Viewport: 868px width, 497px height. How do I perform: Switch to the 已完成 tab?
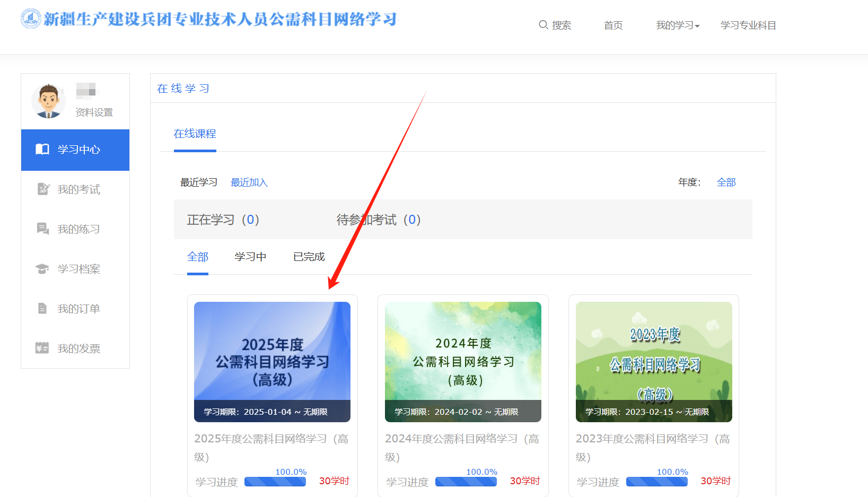[309, 257]
